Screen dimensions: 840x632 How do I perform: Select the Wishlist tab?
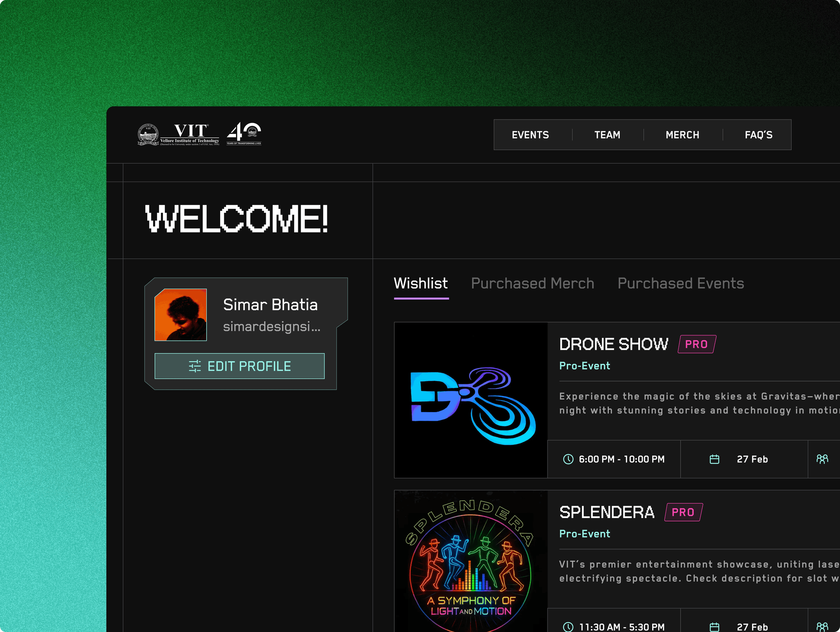click(421, 283)
